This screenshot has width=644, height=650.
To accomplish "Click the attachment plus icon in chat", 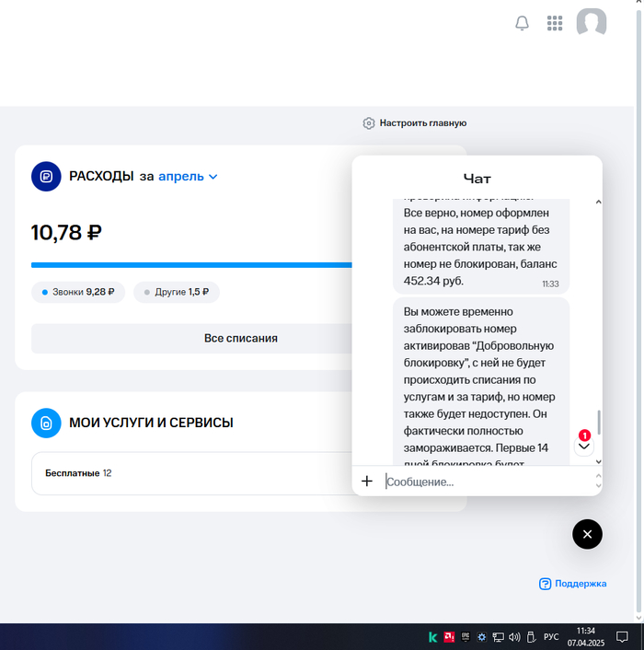I will pos(367,481).
